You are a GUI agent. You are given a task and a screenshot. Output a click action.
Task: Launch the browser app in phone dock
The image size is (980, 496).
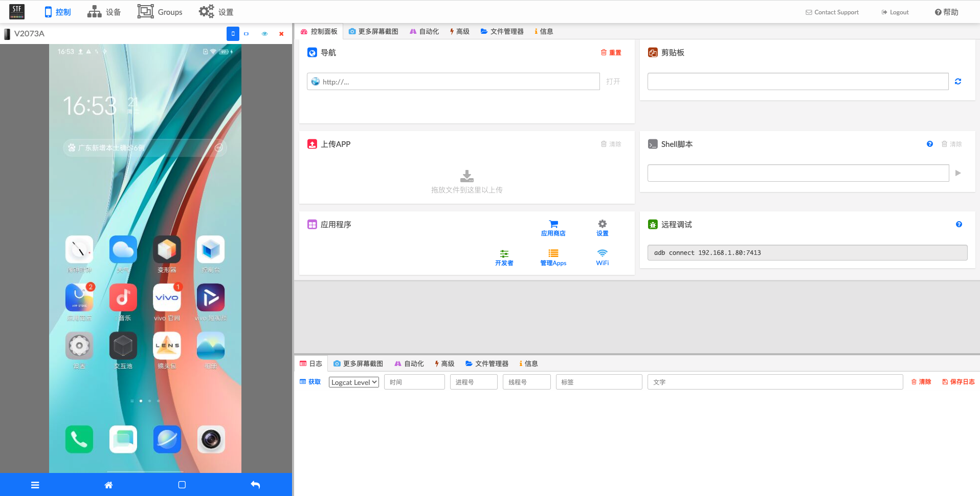point(167,439)
